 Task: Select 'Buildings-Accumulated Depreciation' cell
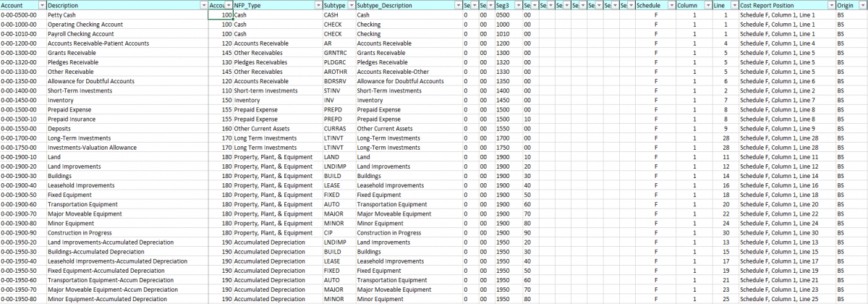tap(127, 251)
